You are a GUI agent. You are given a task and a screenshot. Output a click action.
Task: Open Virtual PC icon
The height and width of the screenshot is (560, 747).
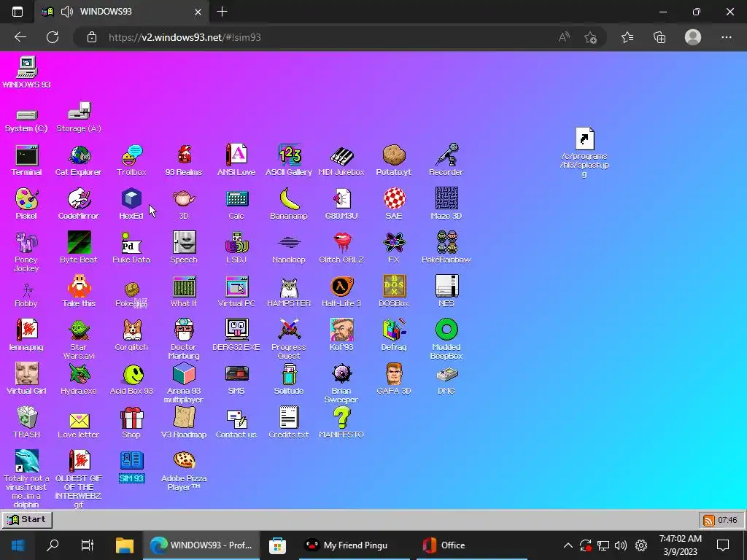point(236,292)
